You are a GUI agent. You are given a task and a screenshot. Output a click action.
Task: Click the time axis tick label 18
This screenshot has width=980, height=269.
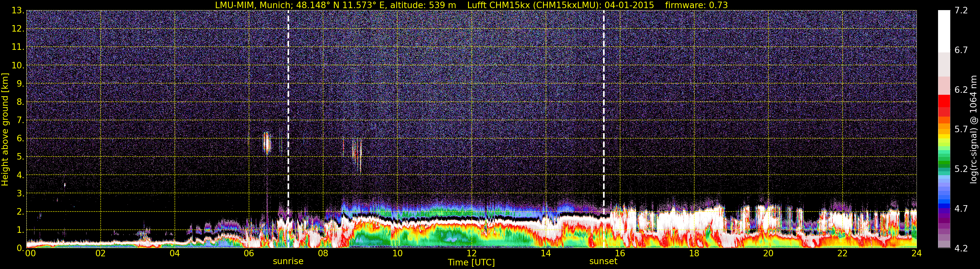(694, 253)
